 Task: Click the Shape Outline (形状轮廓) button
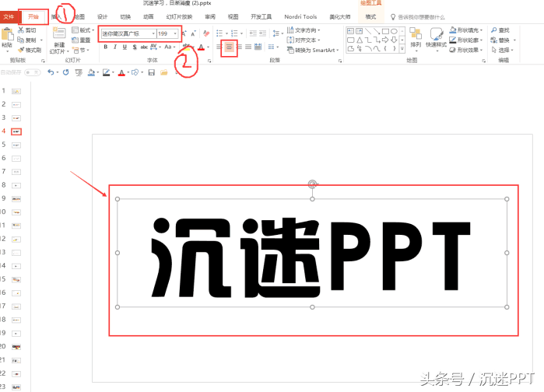(465, 40)
